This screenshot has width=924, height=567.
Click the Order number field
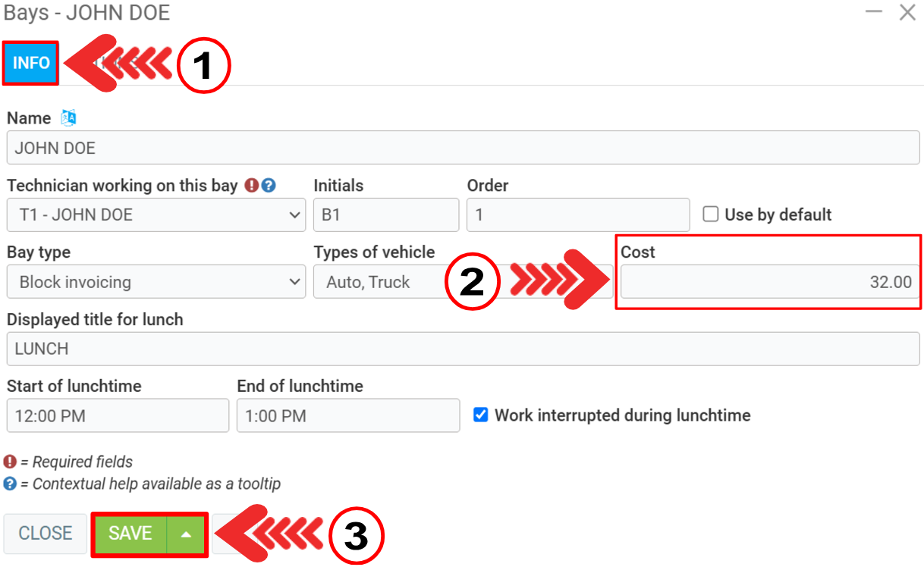pyautogui.click(x=578, y=215)
